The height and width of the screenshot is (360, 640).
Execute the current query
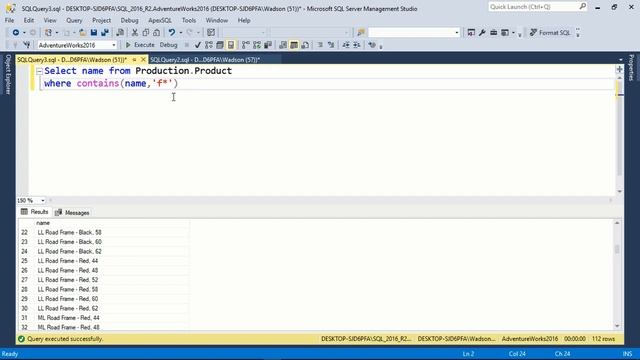pos(140,45)
